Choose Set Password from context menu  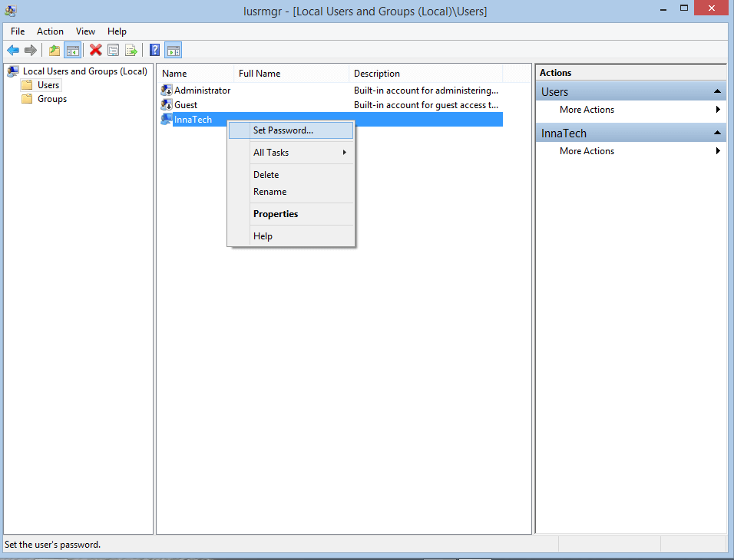283,130
